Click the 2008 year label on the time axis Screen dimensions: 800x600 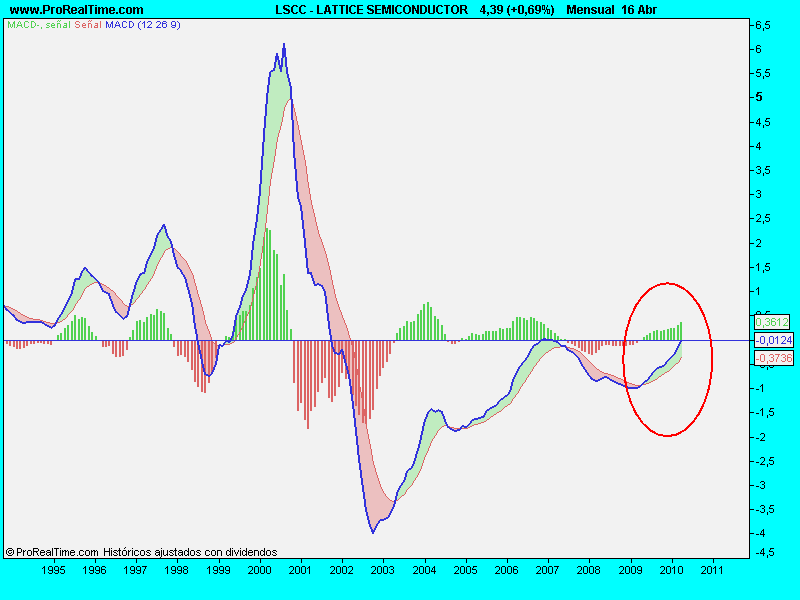pyautogui.click(x=589, y=570)
